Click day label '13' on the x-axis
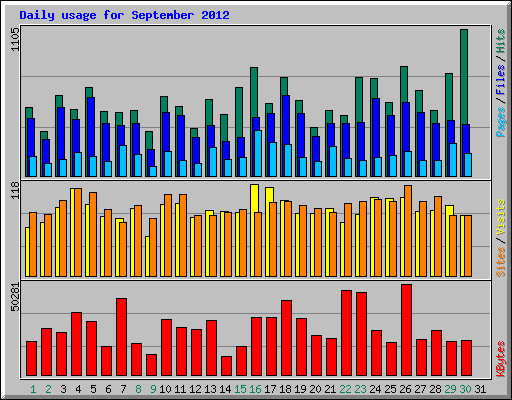 click(x=210, y=389)
